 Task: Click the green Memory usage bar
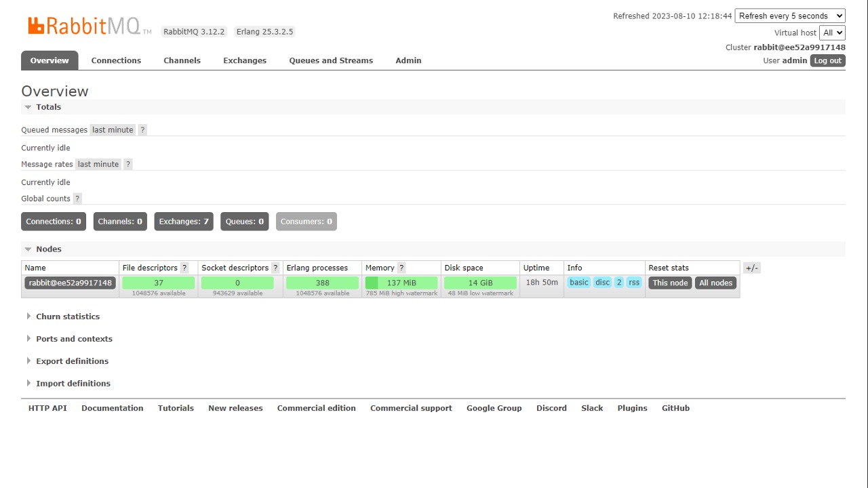tap(401, 283)
